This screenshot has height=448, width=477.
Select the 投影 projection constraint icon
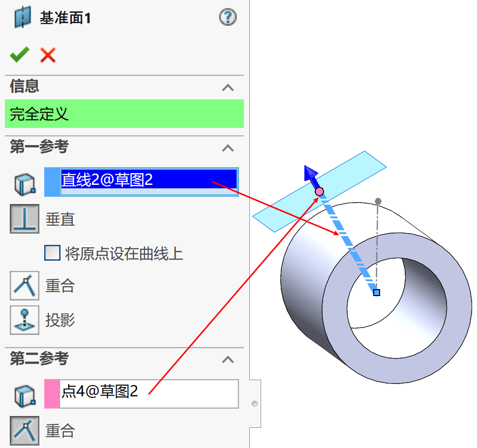[x=25, y=320]
